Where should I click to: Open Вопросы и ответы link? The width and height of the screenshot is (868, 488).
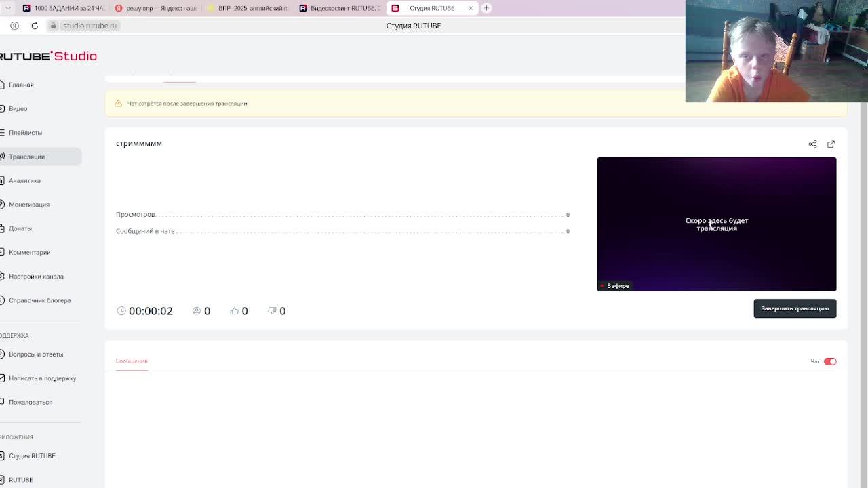[x=36, y=354]
